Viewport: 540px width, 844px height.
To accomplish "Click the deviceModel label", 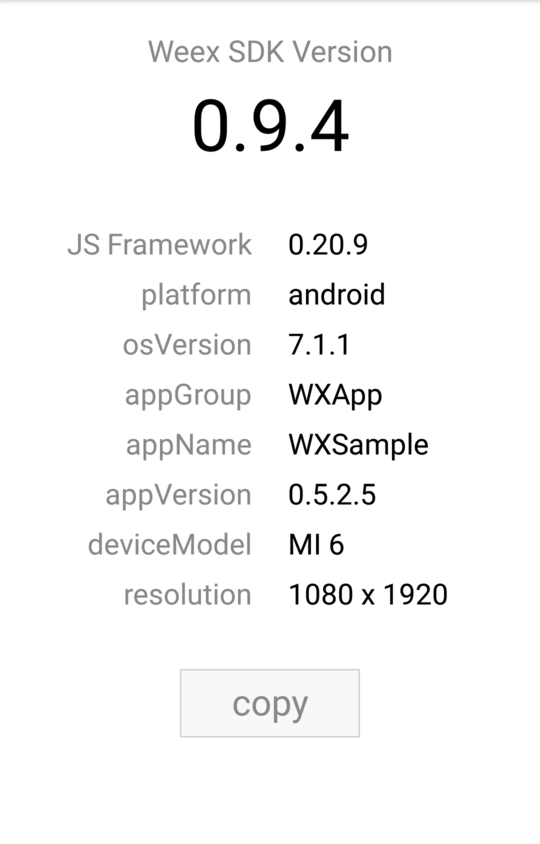I will pos(170,544).
